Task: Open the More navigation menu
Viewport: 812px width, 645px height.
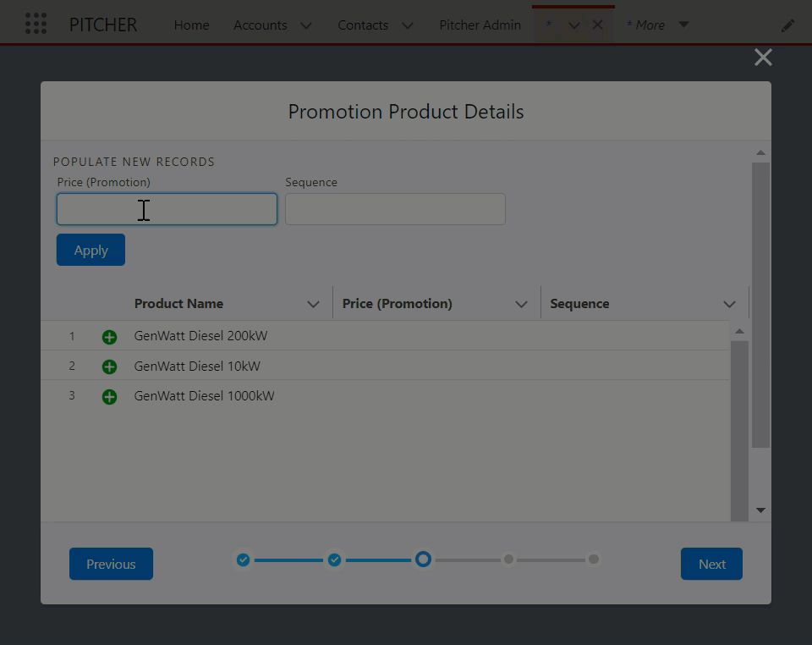Action: click(657, 25)
